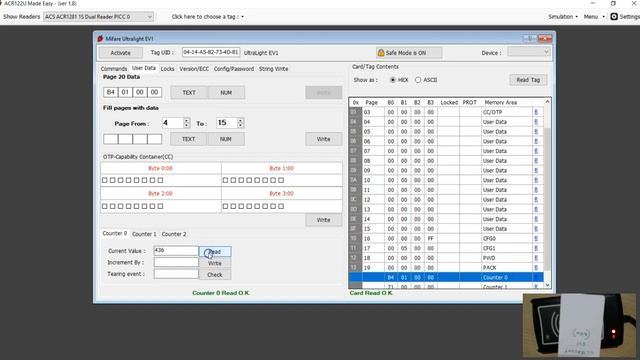Image resolution: width=640 pixels, height=360 pixels.
Task: Open the Simulation menu
Action: pos(563,16)
